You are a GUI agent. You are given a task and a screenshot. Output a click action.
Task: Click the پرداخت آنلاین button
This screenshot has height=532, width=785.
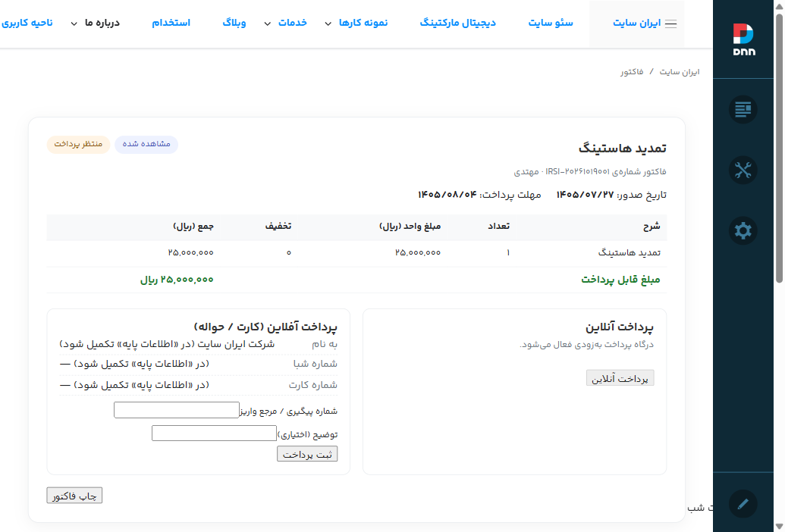[x=620, y=378]
